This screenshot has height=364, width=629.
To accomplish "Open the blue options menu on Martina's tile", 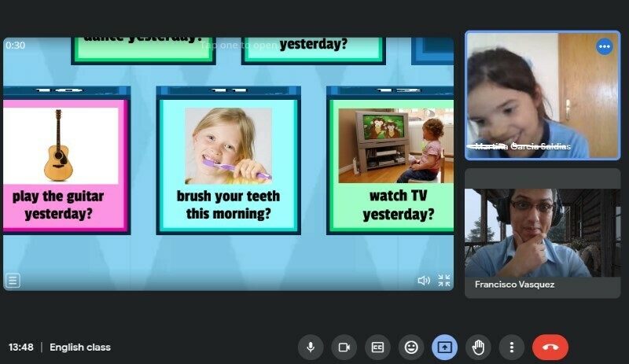I will point(605,46).
